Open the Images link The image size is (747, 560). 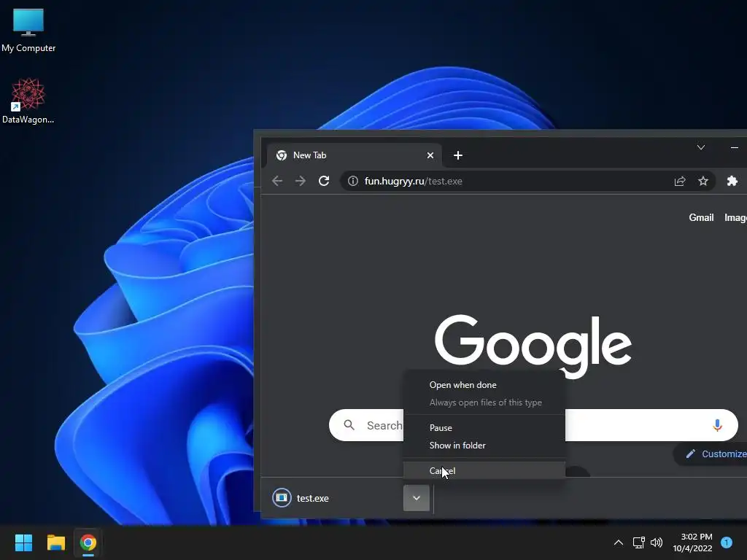click(x=735, y=217)
